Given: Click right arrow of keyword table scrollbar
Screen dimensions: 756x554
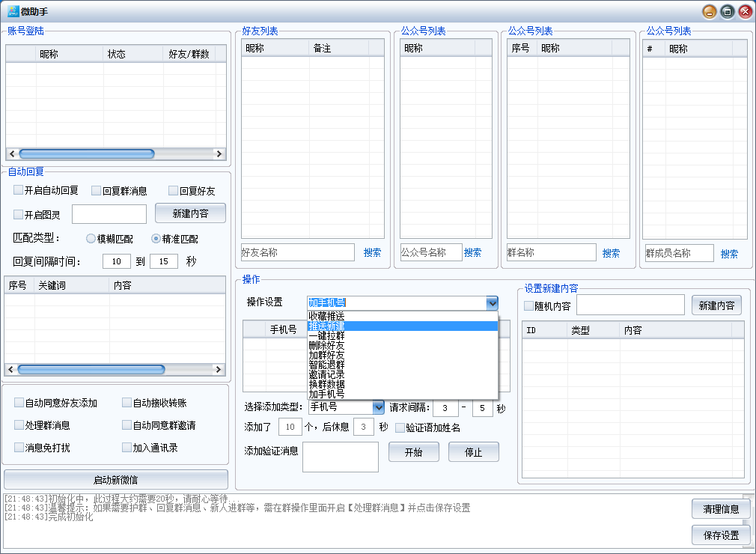Looking at the screenshot, I should point(219,369).
